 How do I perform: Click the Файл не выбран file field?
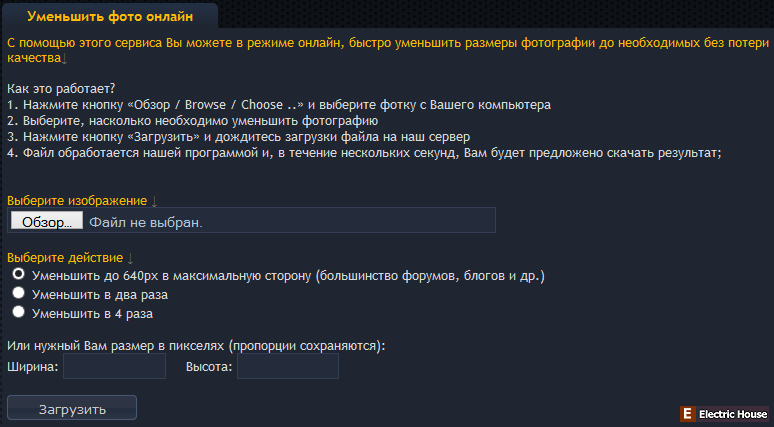(x=251, y=220)
